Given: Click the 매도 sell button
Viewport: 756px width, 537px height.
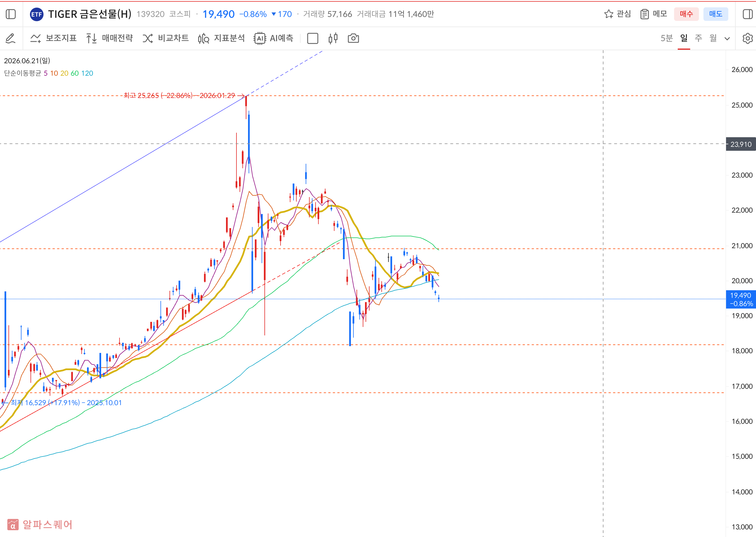Looking at the screenshot, I should pos(716,14).
